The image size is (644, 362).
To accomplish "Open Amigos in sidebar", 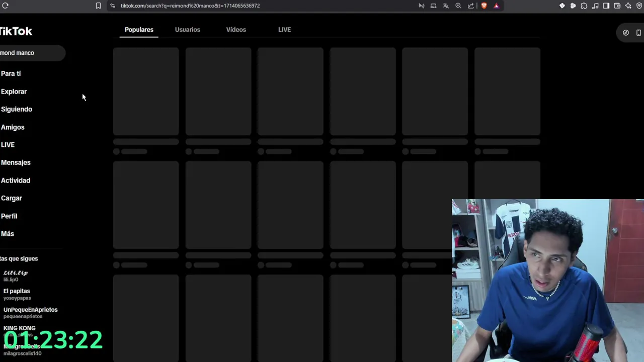I will (13, 127).
